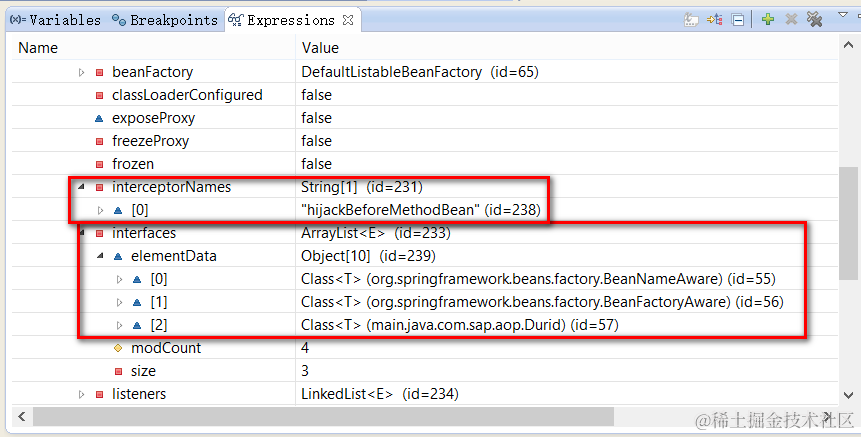The image size is (861, 437).
Task: Switch to the Breakpoints tab
Action: [x=165, y=20]
